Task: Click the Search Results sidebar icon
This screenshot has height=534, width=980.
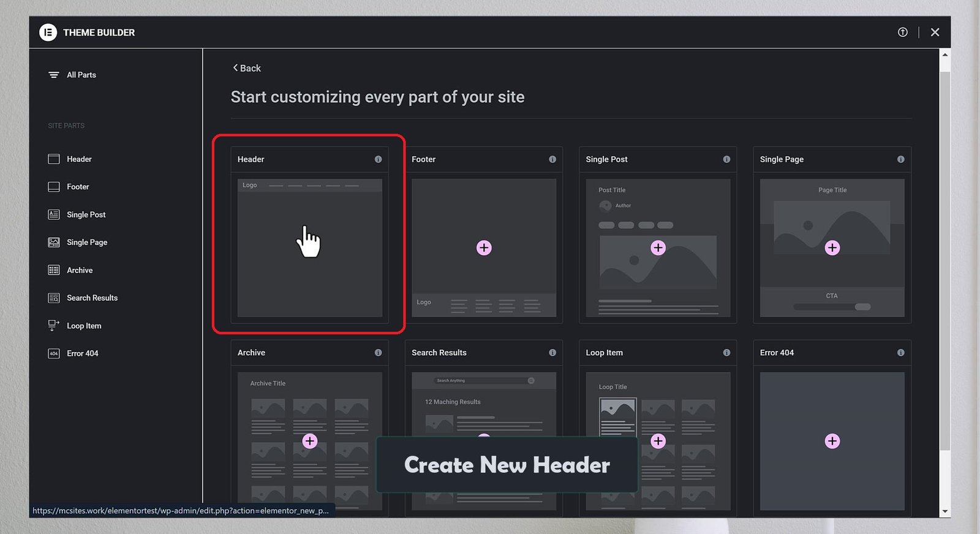Action: [x=54, y=298]
